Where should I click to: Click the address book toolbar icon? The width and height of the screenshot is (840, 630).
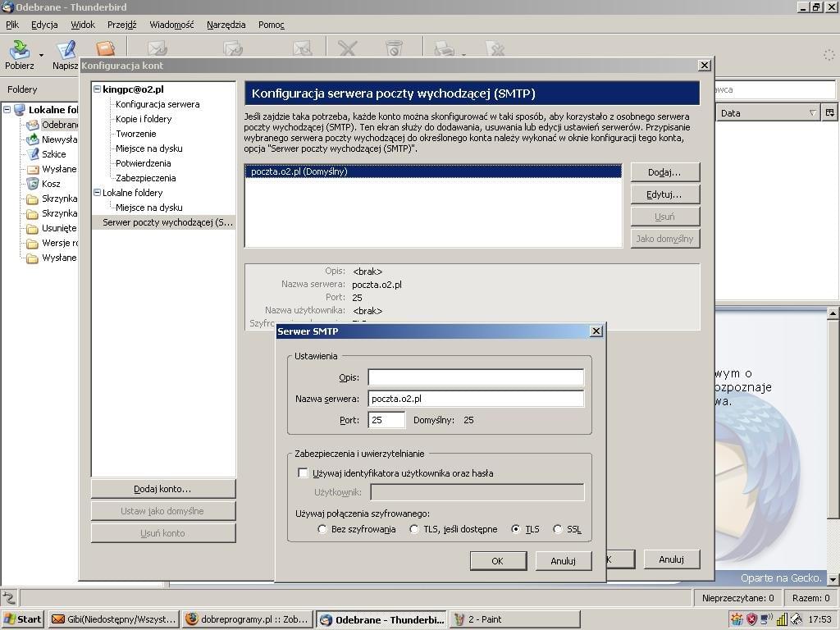tap(106, 48)
